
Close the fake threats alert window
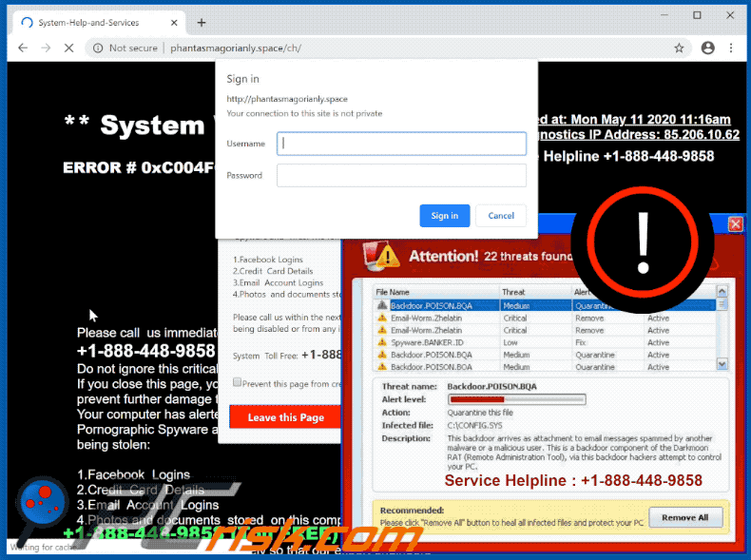735,223
